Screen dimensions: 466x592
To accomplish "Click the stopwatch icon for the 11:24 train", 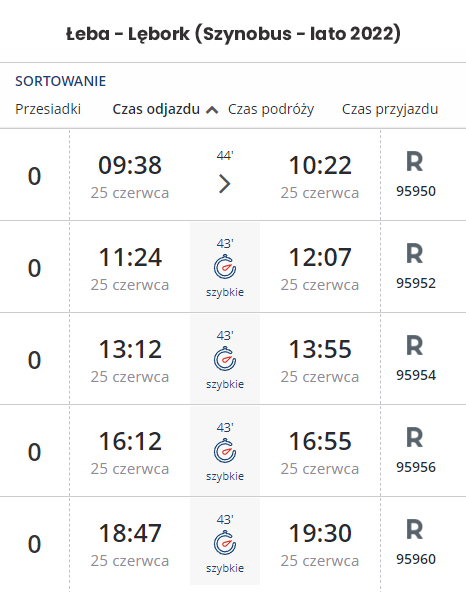I will (225, 267).
